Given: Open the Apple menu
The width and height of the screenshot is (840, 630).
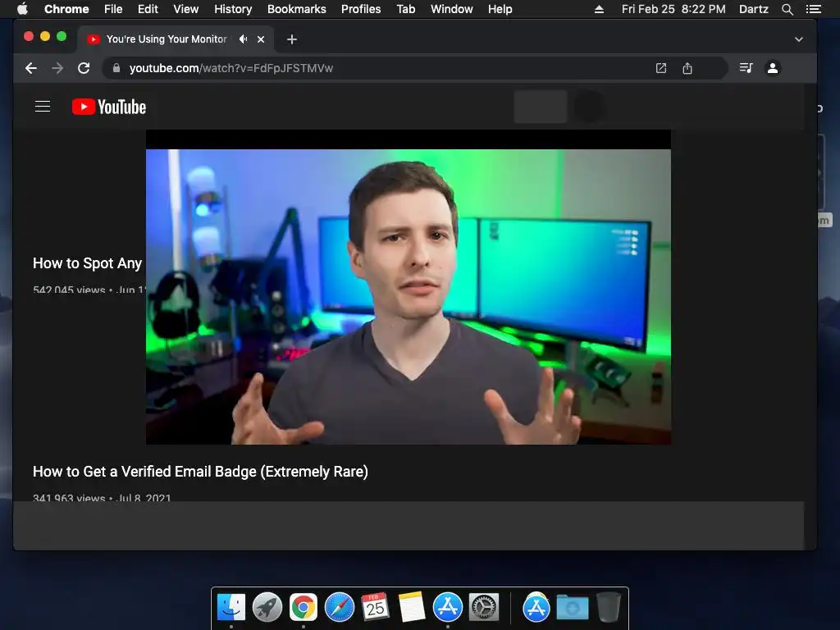Looking at the screenshot, I should click(x=22, y=8).
